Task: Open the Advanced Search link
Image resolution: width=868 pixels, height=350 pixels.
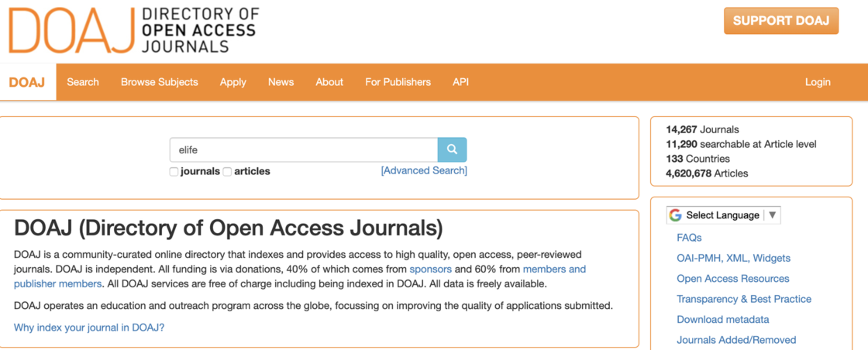Action: (x=424, y=170)
